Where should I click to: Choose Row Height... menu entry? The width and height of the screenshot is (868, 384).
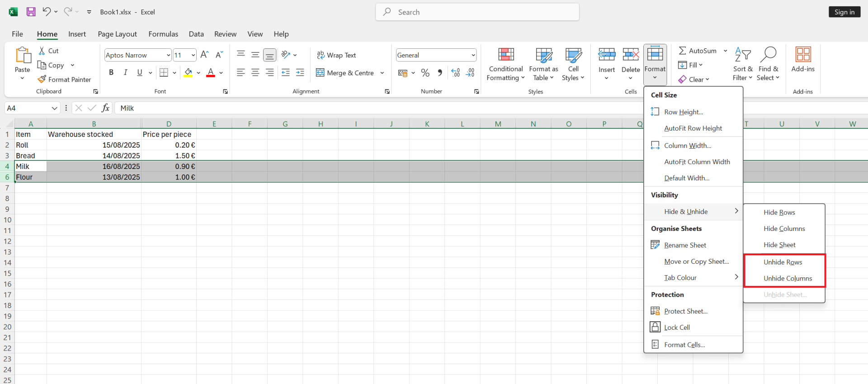coord(693,112)
